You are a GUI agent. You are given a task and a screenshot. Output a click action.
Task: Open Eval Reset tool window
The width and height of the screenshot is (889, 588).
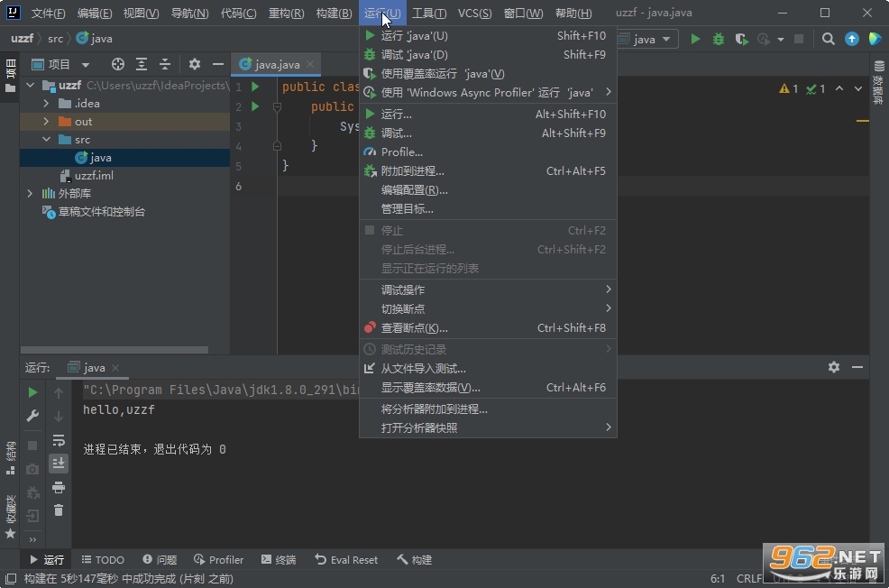346,560
